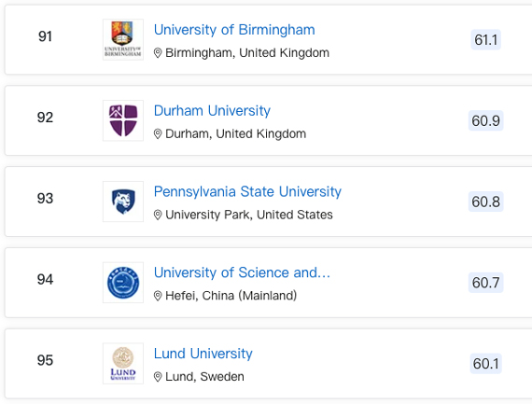Image resolution: width=532 pixels, height=404 pixels.
Task: Click the USTC blue circular seal logo
Action: [x=123, y=283]
